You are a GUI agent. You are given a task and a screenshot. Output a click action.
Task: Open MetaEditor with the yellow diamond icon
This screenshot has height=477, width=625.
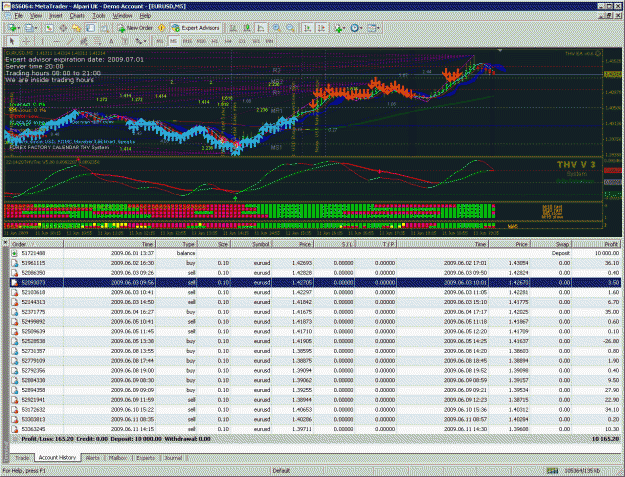tap(161, 28)
